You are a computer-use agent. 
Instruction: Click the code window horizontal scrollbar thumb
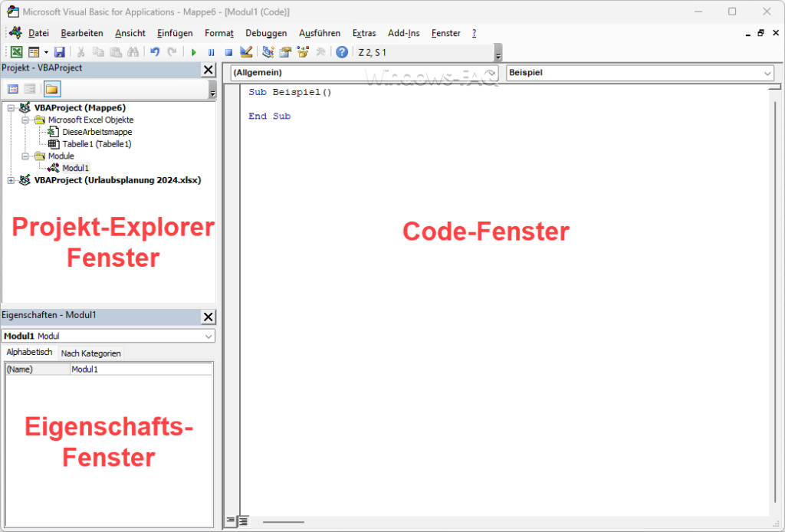click(284, 522)
